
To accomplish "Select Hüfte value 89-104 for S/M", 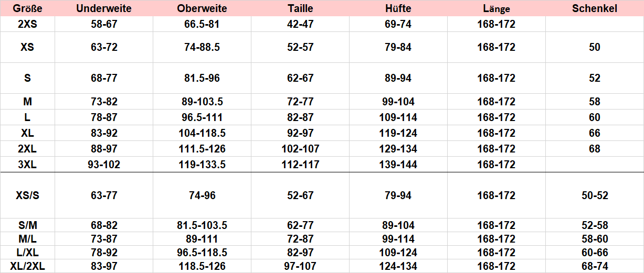I will coord(398,225).
